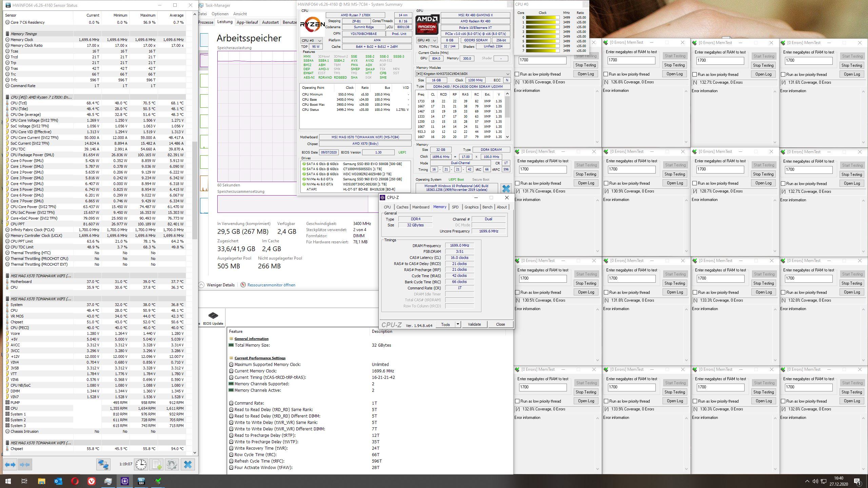Enable low priority thread in MemTest with 133.9% coverage
Screen dimensions: 868x488
point(606,401)
